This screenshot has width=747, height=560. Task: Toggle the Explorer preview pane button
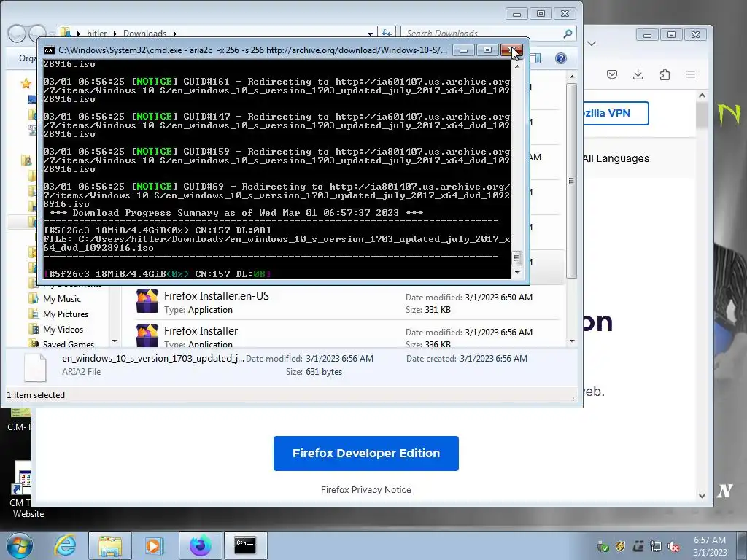536,58
